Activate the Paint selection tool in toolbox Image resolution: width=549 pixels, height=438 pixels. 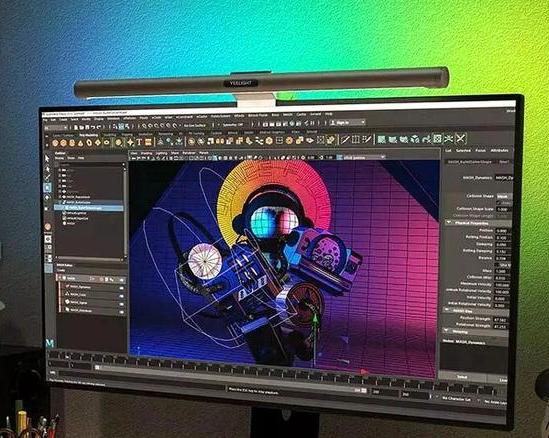click(47, 178)
